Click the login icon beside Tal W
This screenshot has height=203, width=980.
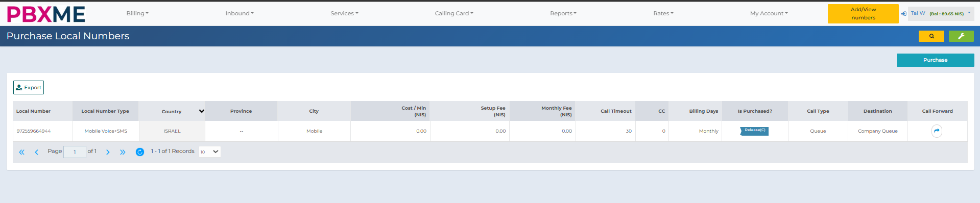click(x=903, y=14)
